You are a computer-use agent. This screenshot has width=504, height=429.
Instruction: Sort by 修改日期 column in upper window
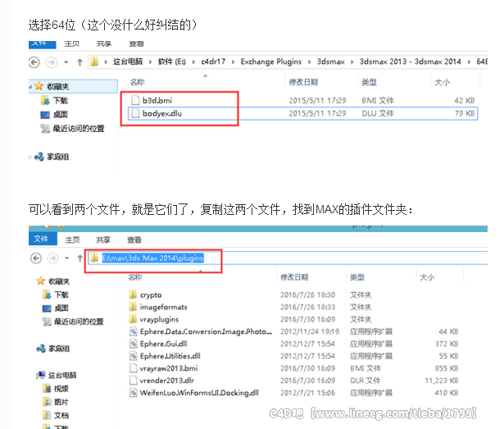(303, 82)
